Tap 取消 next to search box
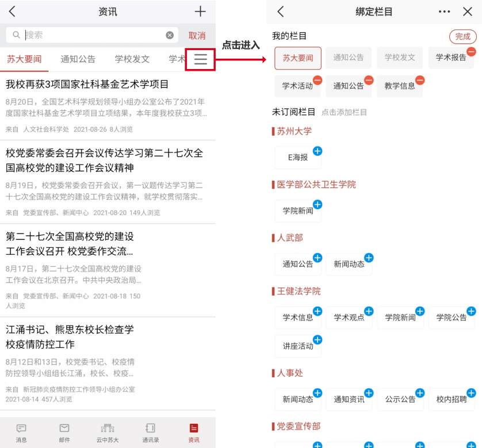Viewport: 482px width, 448px height. (x=197, y=36)
